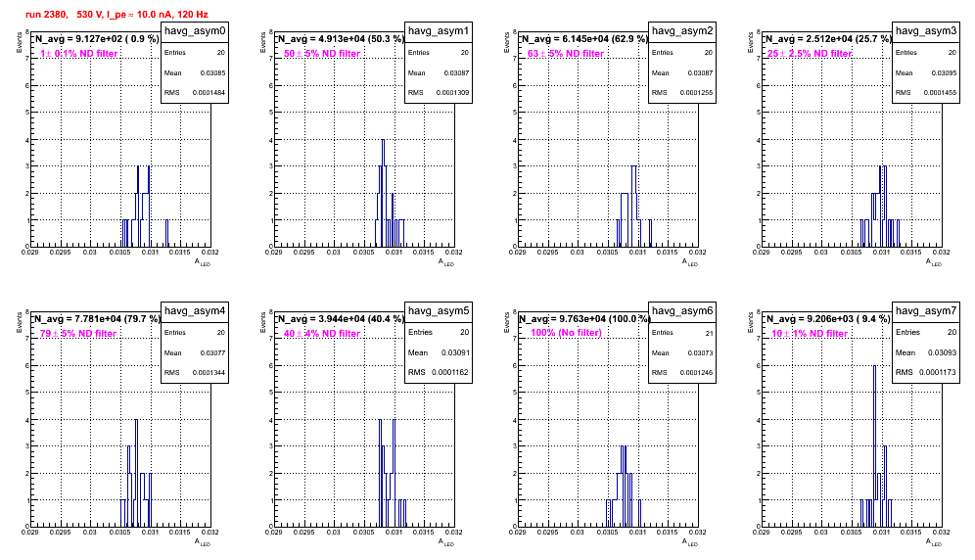Click Mean 0.03073 in havg_asym6 stats
This screenshot has height=560, width=975.
pos(682,352)
